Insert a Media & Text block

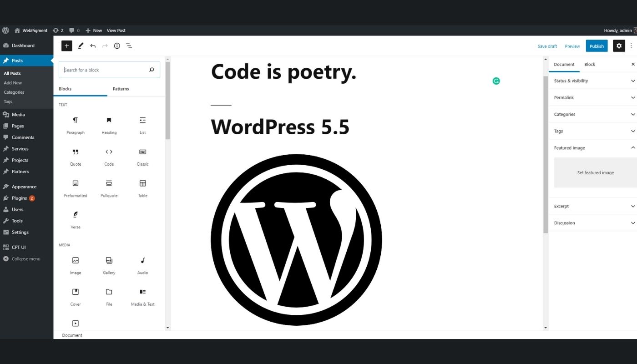coord(143,297)
